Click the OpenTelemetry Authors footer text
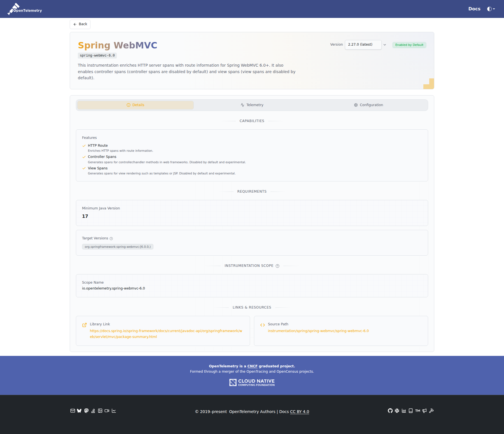This screenshot has height=434, width=504. (x=252, y=412)
